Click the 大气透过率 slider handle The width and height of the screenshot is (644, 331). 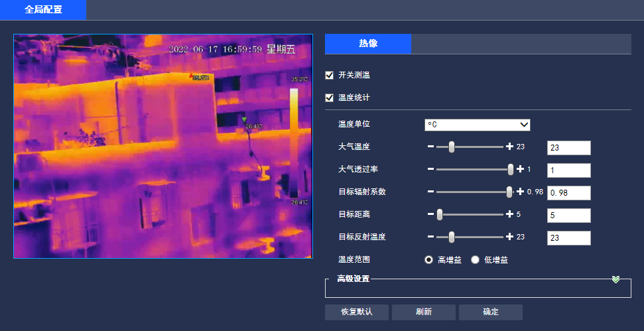[511, 169]
